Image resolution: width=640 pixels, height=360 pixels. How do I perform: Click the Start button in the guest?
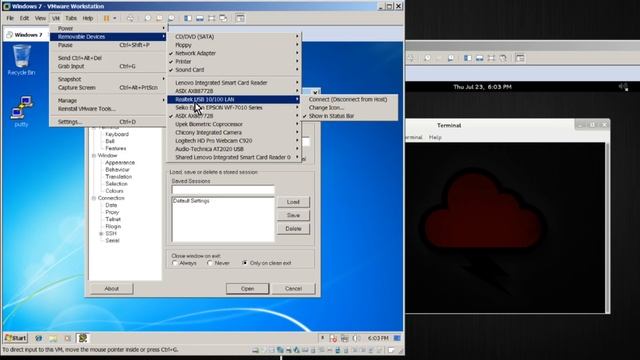click(x=16, y=338)
